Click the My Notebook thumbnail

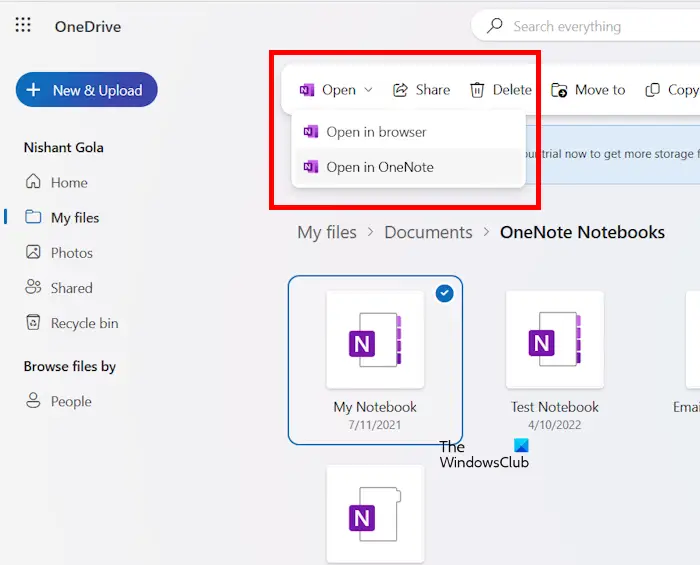[375, 339]
